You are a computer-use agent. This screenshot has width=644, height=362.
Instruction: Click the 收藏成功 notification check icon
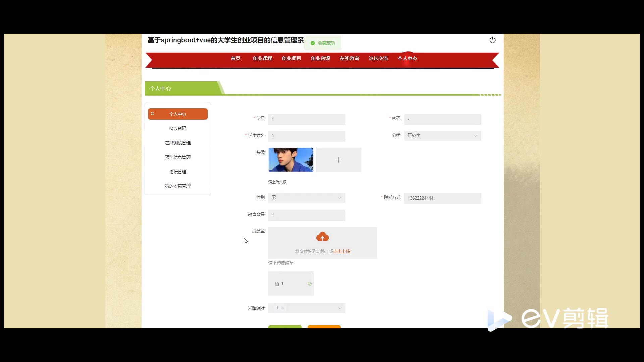coord(313,43)
